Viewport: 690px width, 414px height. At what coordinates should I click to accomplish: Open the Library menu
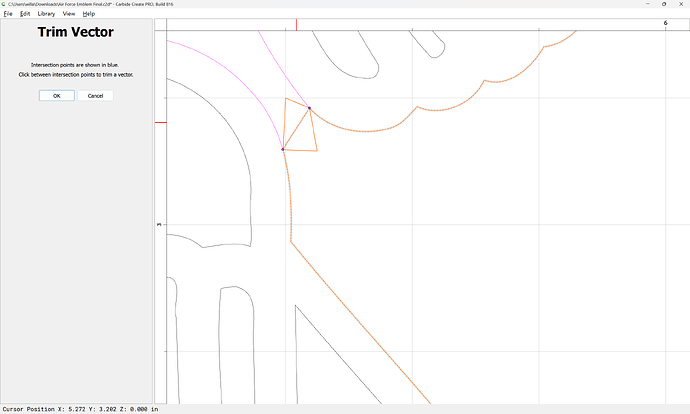(46, 14)
